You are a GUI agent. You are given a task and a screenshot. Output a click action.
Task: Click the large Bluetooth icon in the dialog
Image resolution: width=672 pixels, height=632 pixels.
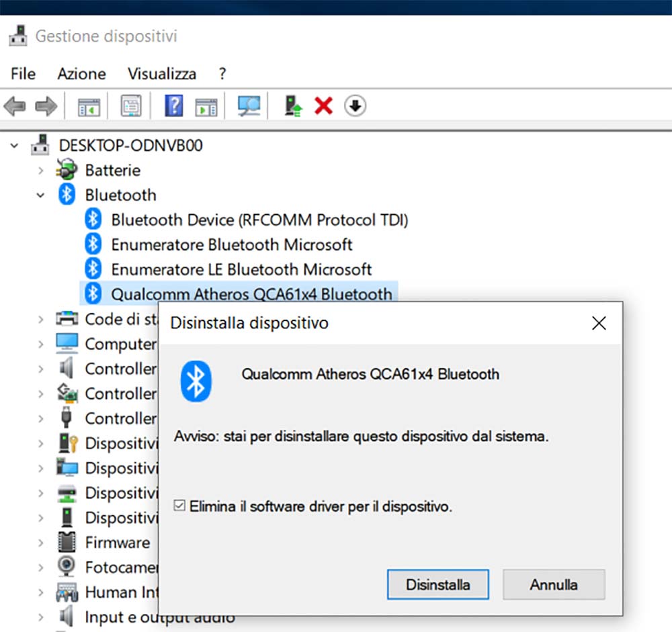(x=196, y=381)
